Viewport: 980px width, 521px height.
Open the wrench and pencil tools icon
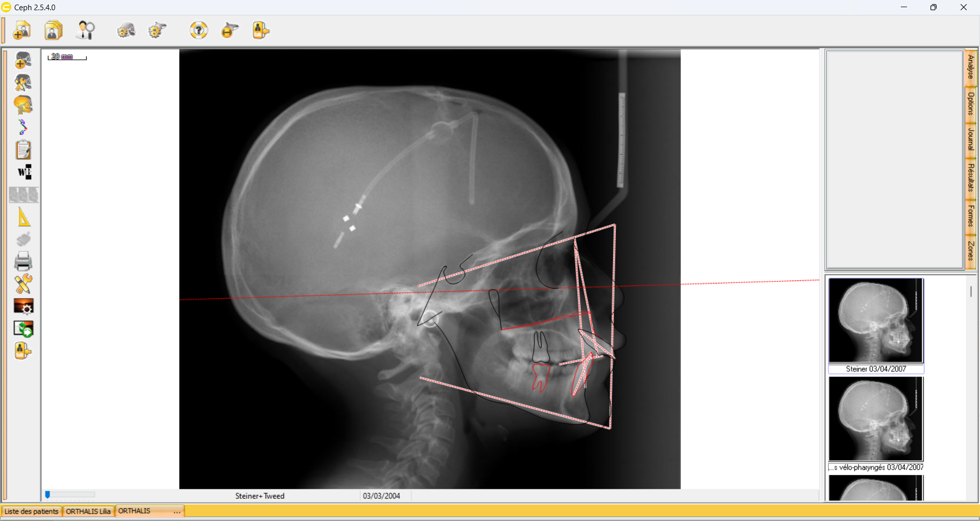(x=23, y=284)
